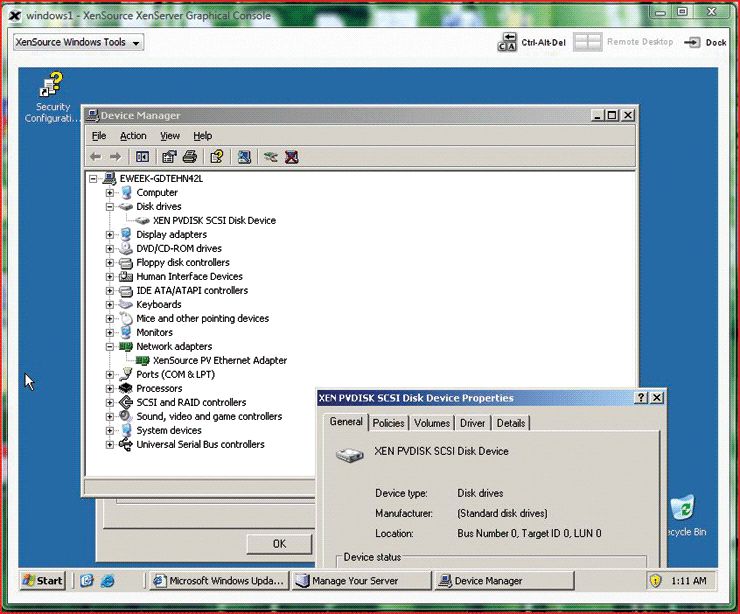Select the XenSource PV Ethernet Adapter icon

click(143, 361)
